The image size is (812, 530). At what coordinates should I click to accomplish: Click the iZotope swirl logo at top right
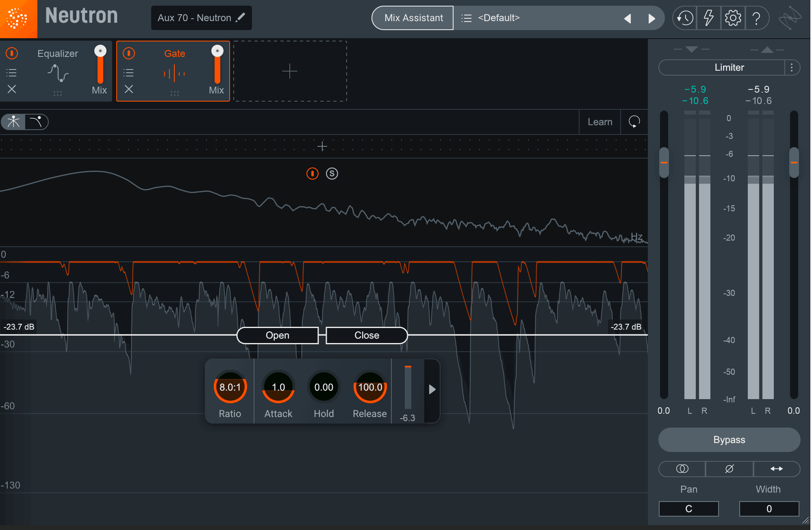coord(790,18)
